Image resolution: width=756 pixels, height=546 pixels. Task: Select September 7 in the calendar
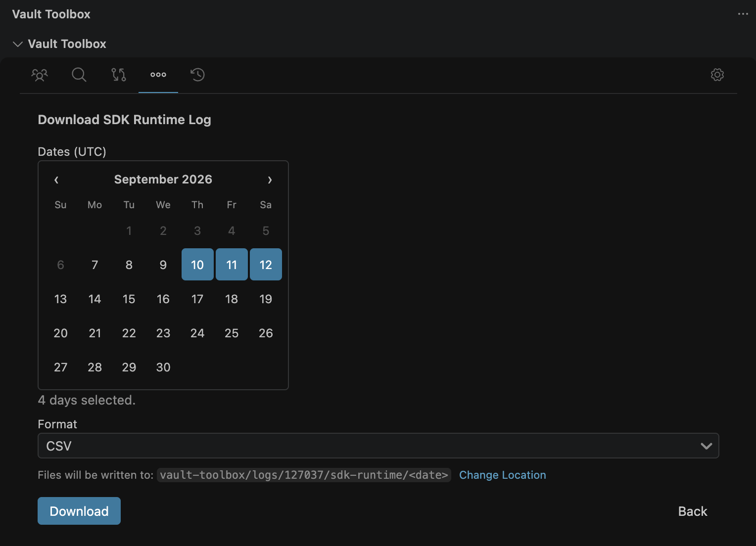94,265
